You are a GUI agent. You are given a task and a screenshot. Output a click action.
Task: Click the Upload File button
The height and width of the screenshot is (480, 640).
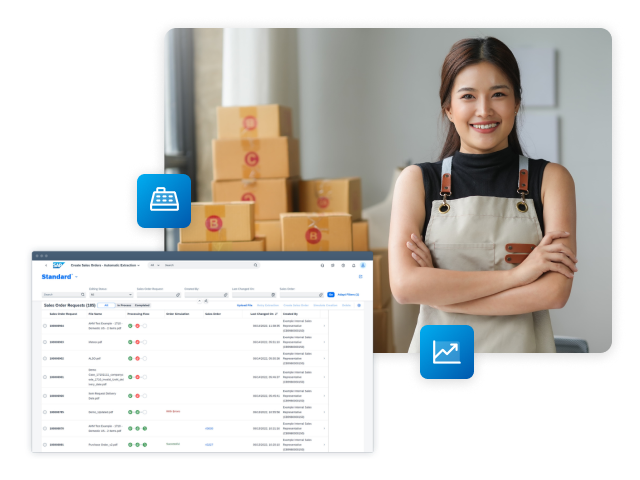coord(244,305)
